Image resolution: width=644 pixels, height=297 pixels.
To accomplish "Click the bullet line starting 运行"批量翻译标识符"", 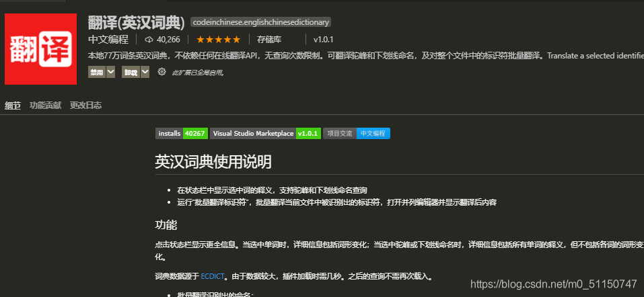I will click(x=336, y=202).
